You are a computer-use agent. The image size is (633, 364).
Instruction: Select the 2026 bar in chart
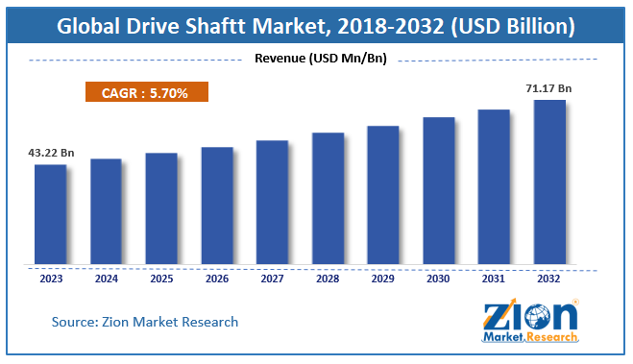point(217,206)
